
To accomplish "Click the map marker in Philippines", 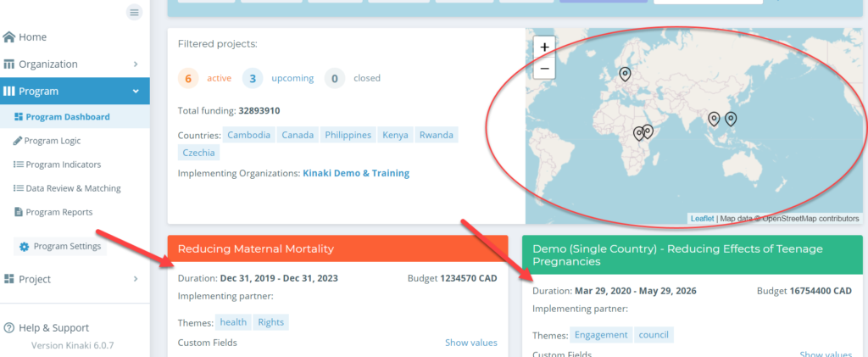I will click(x=731, y=119).
